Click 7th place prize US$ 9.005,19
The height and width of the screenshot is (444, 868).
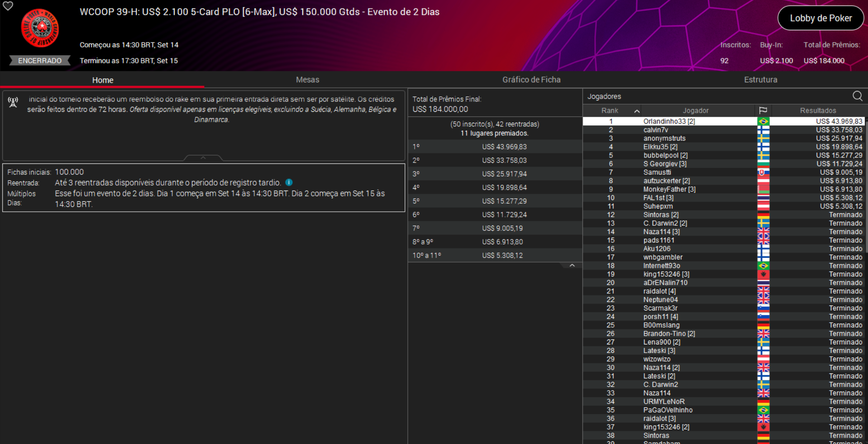502,228
